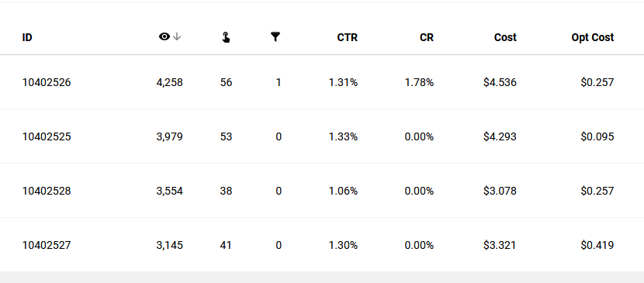
Task: Click the ID column header
Action: (x=27, y=37)
